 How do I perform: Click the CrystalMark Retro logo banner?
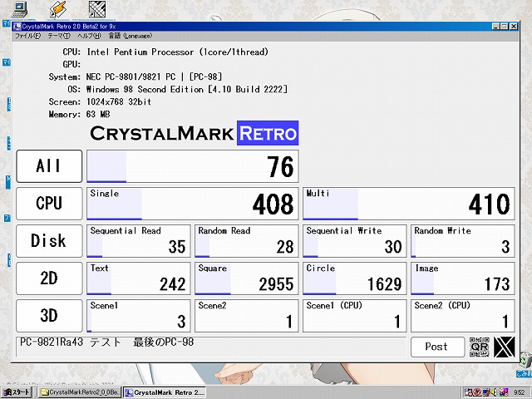194,133
